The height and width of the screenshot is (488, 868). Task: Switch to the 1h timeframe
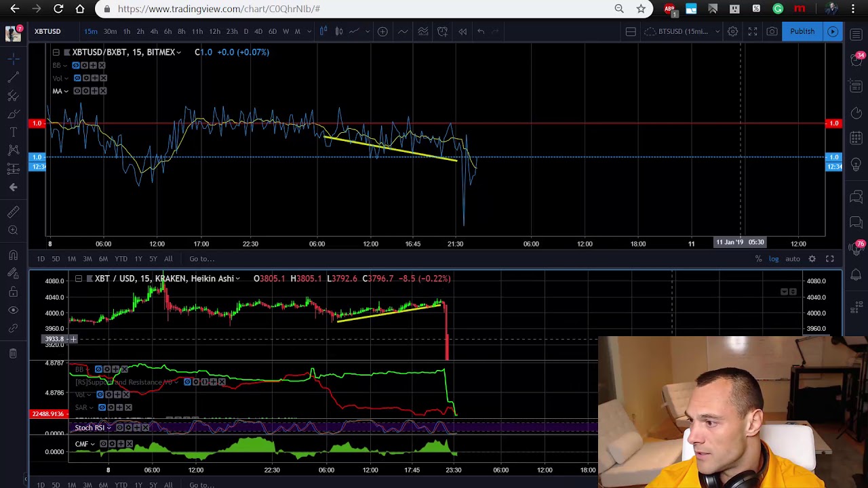(x=127, y=31)
